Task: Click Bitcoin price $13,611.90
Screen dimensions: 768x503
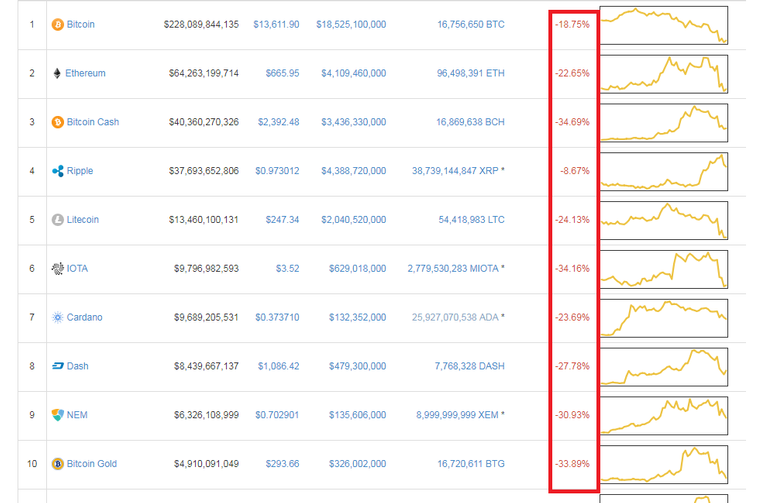Action: 276,24
